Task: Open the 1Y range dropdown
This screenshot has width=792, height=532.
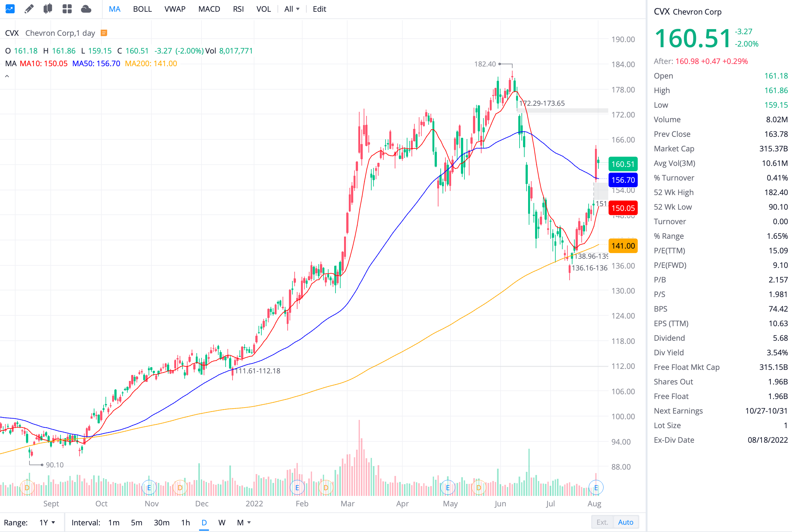Action: [47, 522]
